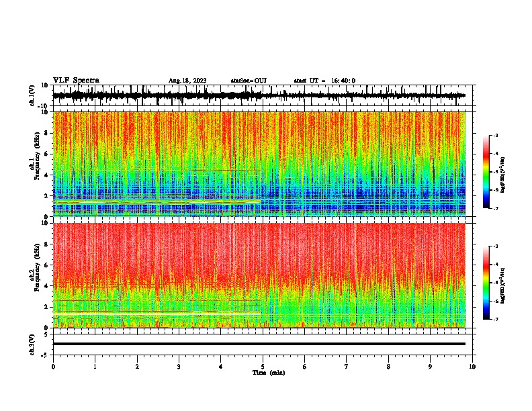Click the "ch.1(V)" axis label
Screen dimensions: 532x411
pos(32,95)
